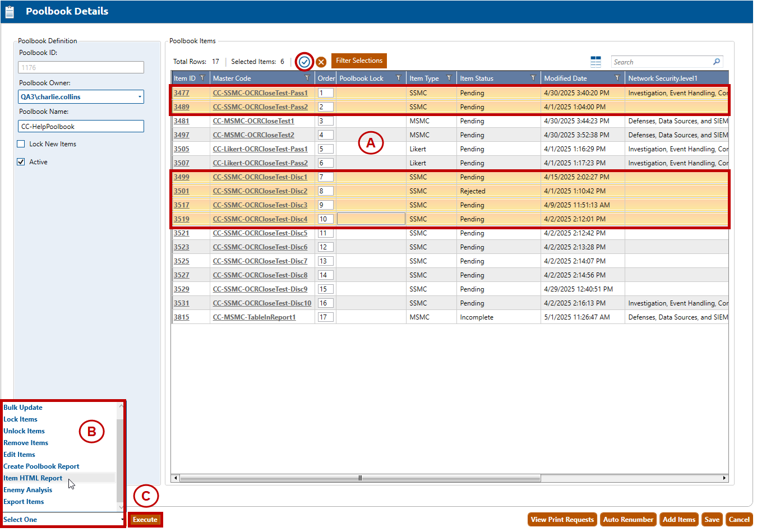Uncheck the Active checkbox
Image resolution: width=757 pixels, height=532 pixels.
coord(21,162)
